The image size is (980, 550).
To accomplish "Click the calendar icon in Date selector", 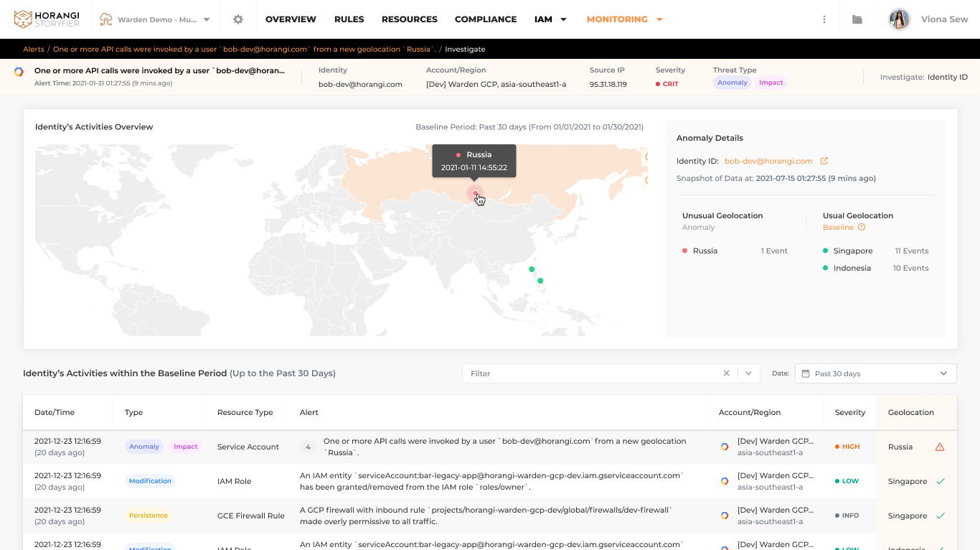I will point(806,373).
